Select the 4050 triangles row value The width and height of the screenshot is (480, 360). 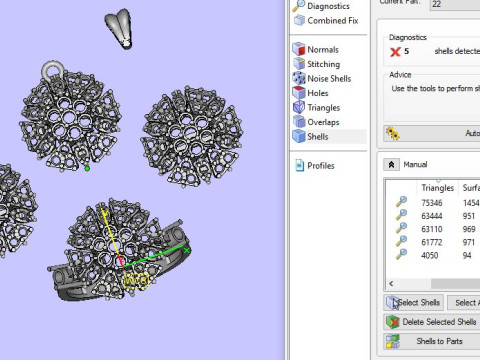[x=430, y=256]
